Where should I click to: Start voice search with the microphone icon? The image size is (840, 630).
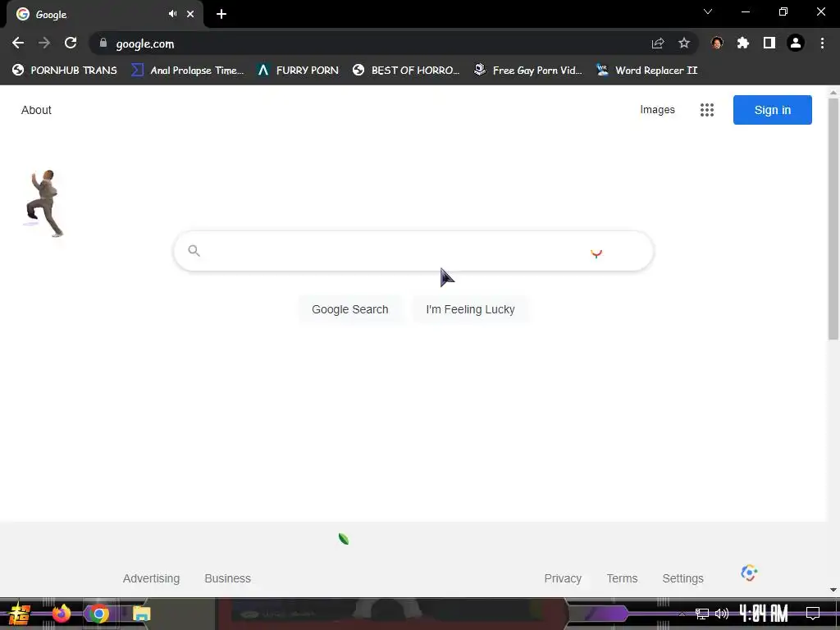[596, 253]
